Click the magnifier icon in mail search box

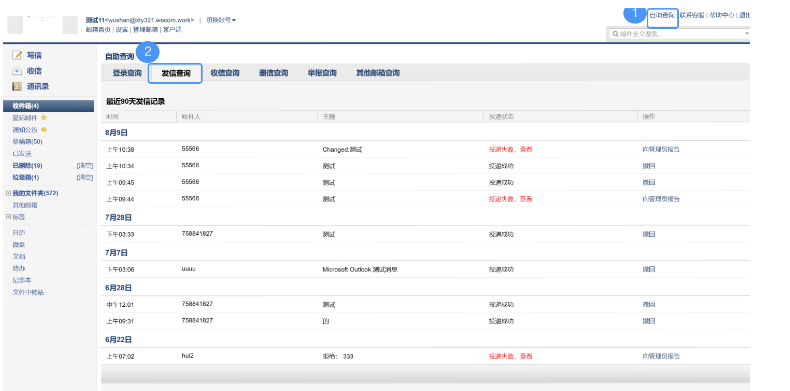(615, 34)
